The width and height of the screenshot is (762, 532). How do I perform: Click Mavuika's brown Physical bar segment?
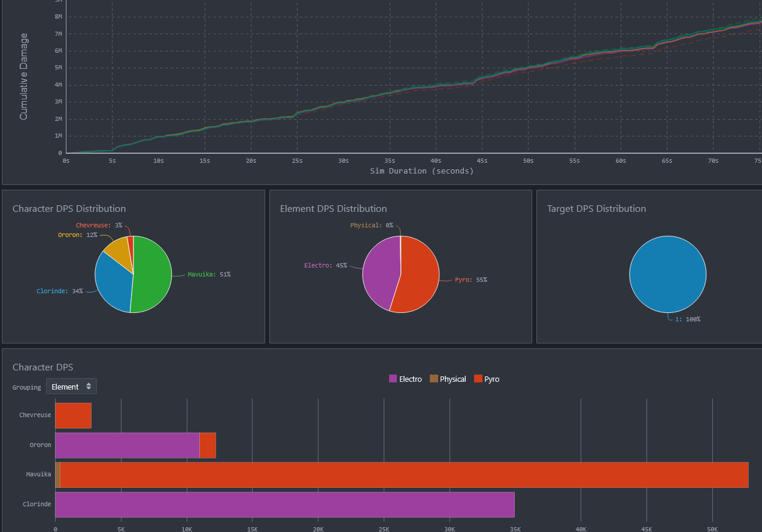click(57, 475)
